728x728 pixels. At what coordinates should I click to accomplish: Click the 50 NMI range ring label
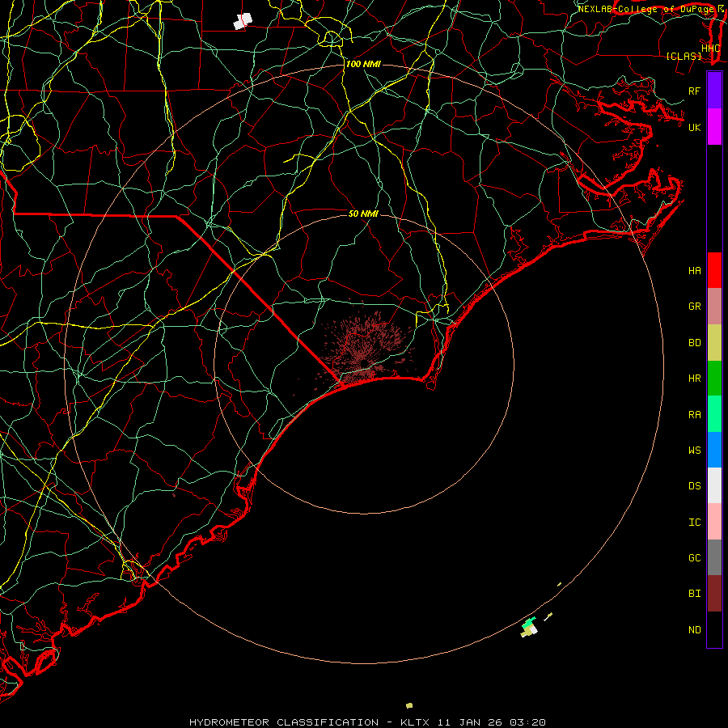[x=363, y=214]
